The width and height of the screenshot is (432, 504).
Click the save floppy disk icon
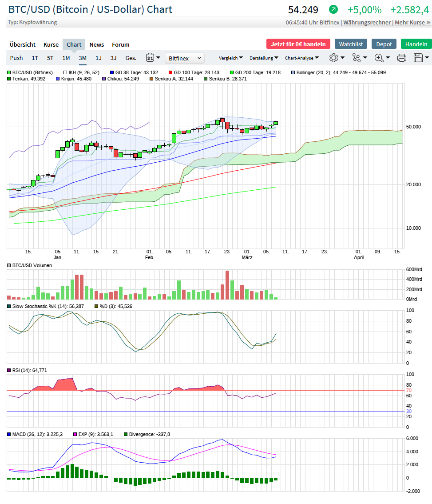418,58
